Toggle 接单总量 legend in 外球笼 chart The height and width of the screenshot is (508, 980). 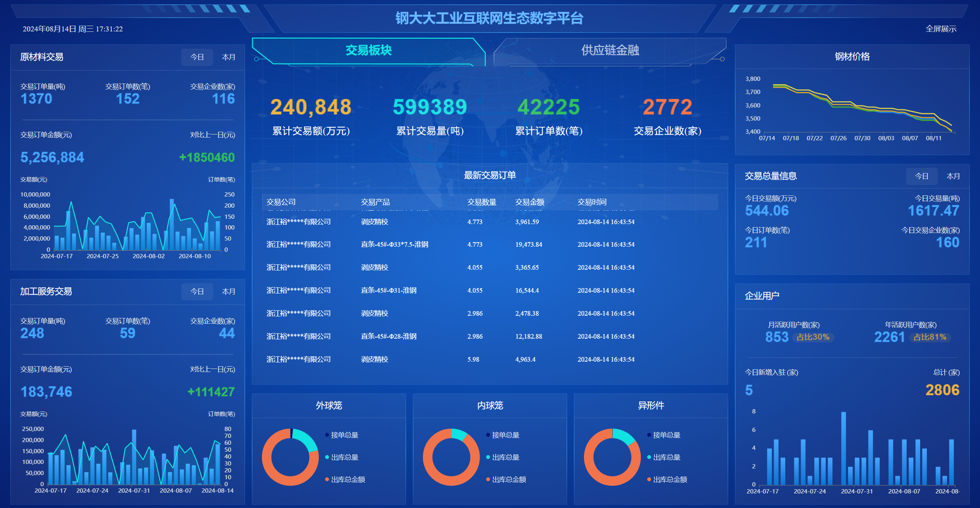tap(342, 435)
